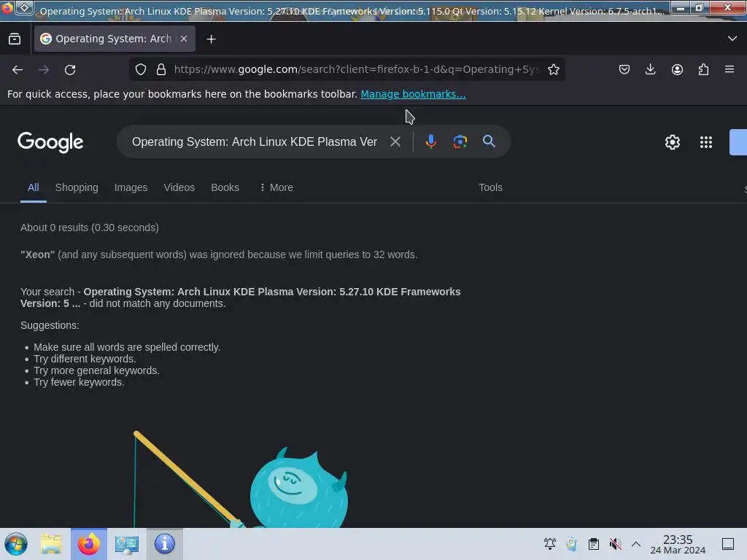Open Firefox application hamburger menu
The width and height of the screenshot is (747, 560).
pos(729,69)
